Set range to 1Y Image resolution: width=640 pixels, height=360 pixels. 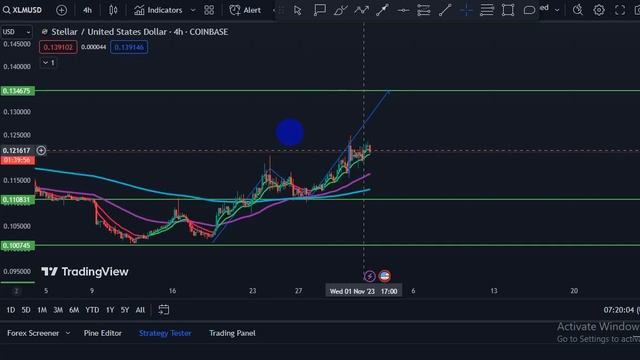(110, 310)
